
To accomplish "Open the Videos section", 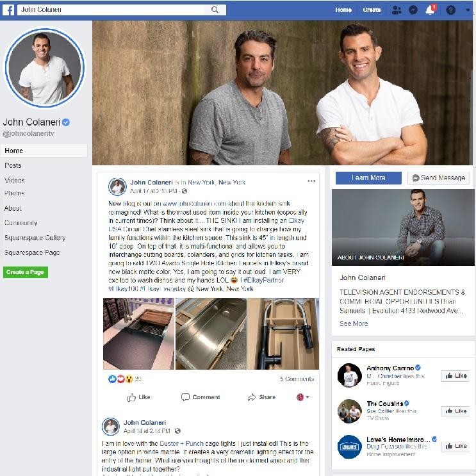I will (x=14, y=180).
